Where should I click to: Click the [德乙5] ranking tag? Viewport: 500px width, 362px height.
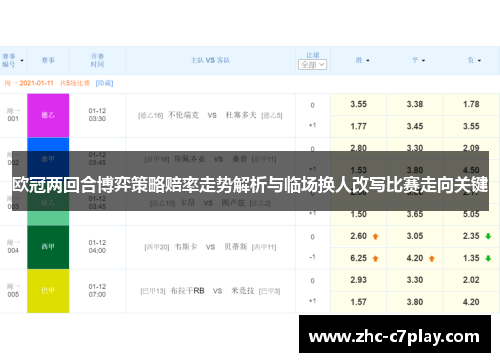(272, 116)
